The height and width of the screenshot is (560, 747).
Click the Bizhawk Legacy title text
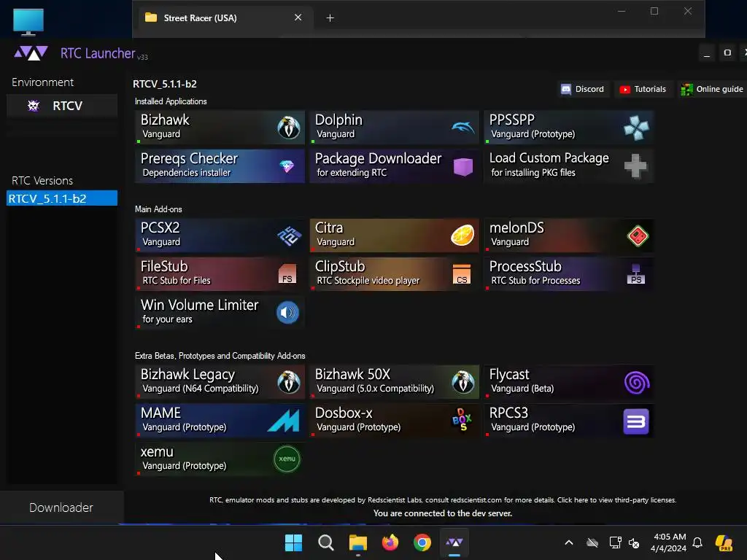187,375
